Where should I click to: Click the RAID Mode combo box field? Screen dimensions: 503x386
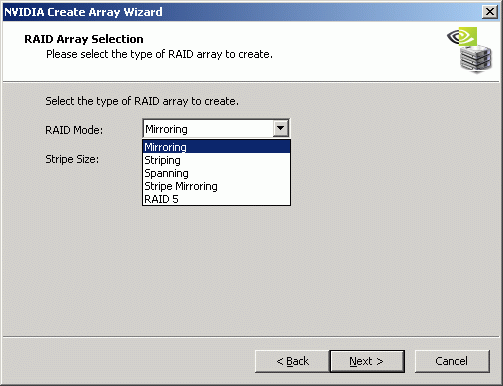[x=216, y=128]
